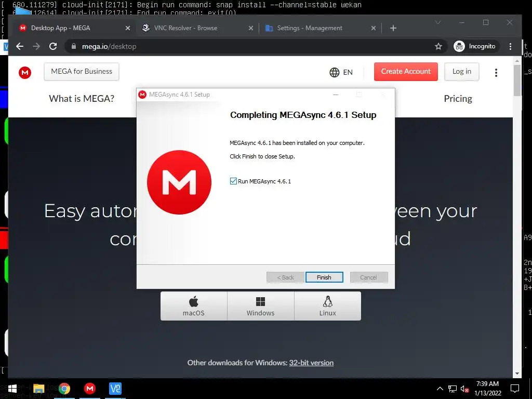Open MEGA for Business page
This screenshot has width=532, height=399.
click(82, 71)
